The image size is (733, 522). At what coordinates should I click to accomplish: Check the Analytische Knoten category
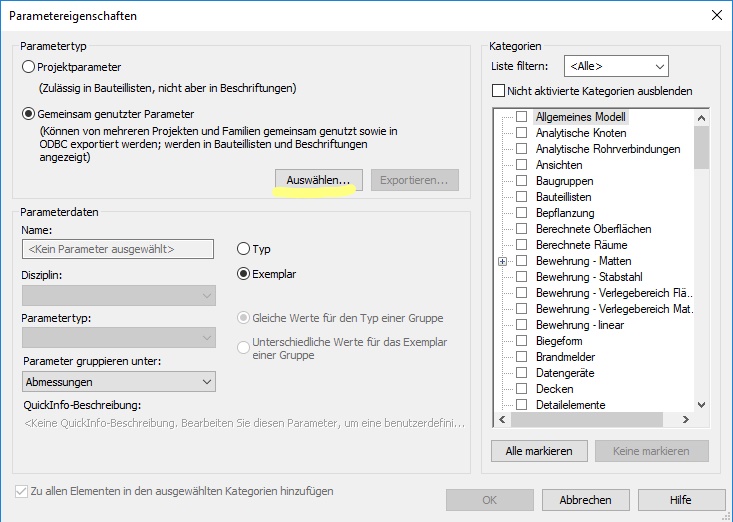(x=522, y=133)
